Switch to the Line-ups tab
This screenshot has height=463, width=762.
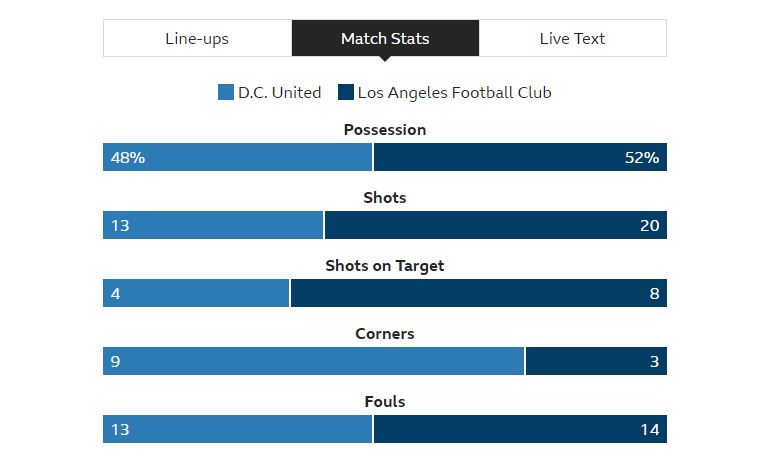point(197,38)
